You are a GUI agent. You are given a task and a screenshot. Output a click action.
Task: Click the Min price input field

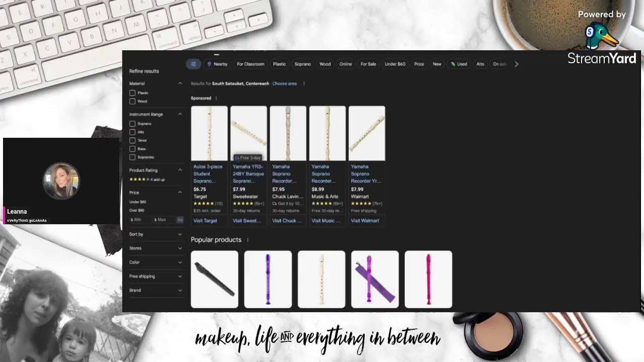click(x=140, y=220)
